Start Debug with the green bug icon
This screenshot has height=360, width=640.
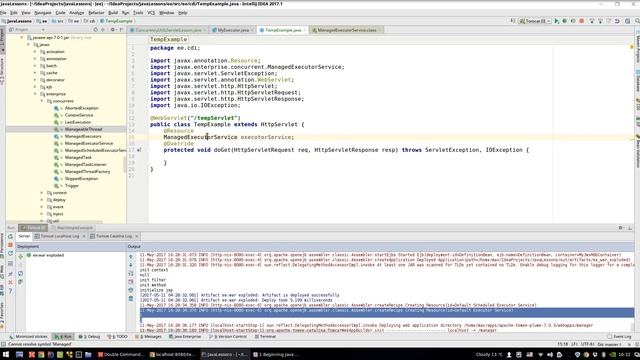564,21
